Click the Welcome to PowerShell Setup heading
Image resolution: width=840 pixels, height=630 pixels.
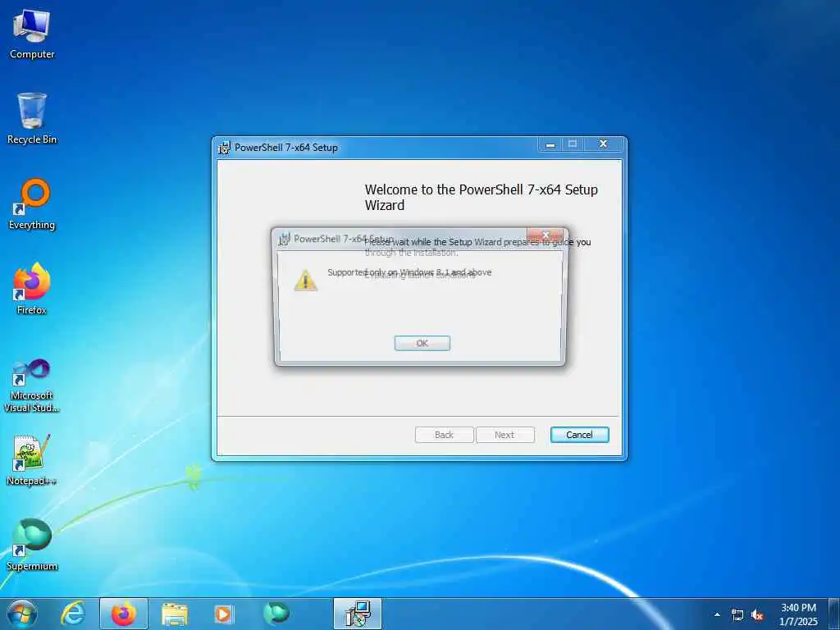[481, 197]
